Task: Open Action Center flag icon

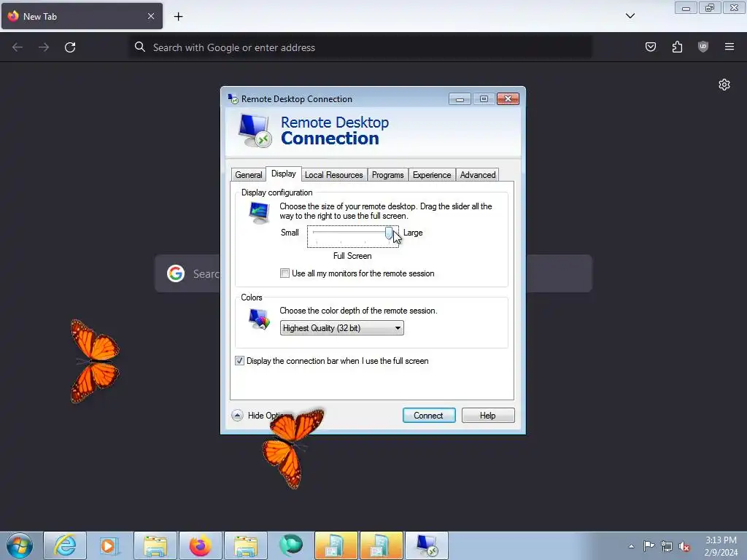Action: point(649,546)
